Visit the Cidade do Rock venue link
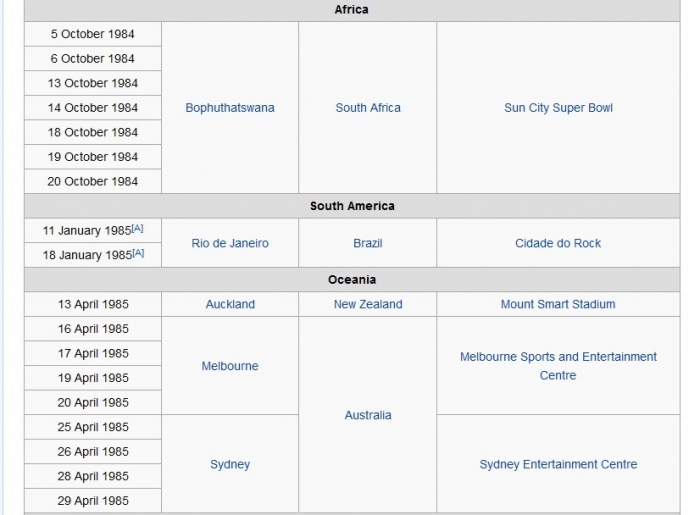Viewport: 700px width, 515px height. click(x=558, y=243)
